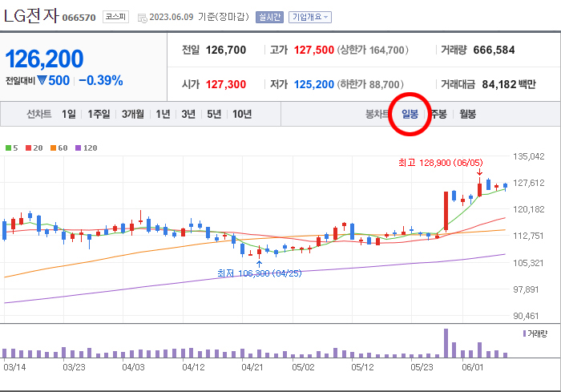Viewport: 561px width, 392px height.
Task: Click the open price 127,300
Action: pos(226,84)
